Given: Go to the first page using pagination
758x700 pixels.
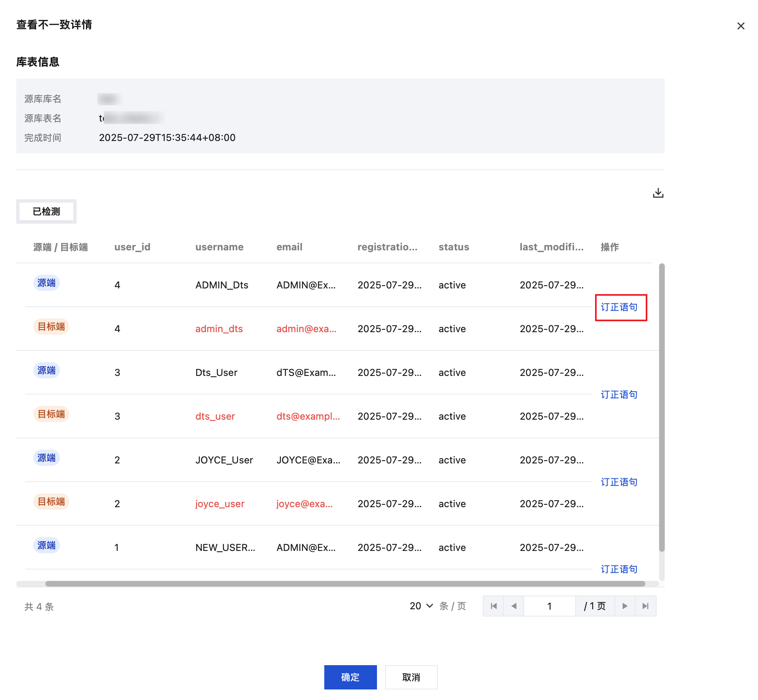Looking at the screenshot, I should coord(493,606).
